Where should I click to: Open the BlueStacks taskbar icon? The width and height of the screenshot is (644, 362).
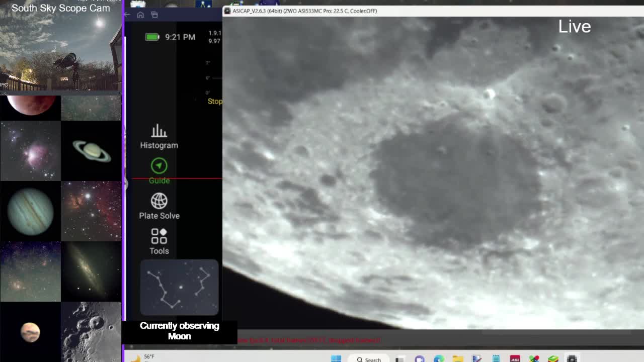coord(553,359)
